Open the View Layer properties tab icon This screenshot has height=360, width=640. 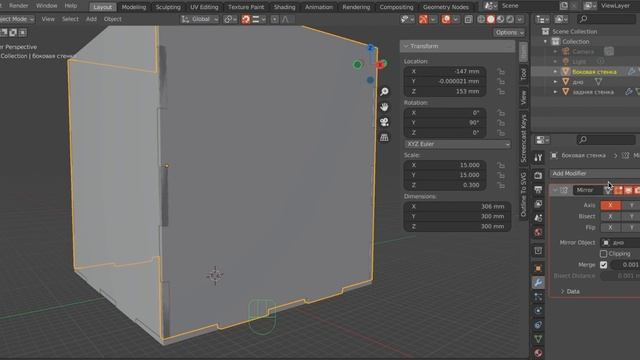538,204
